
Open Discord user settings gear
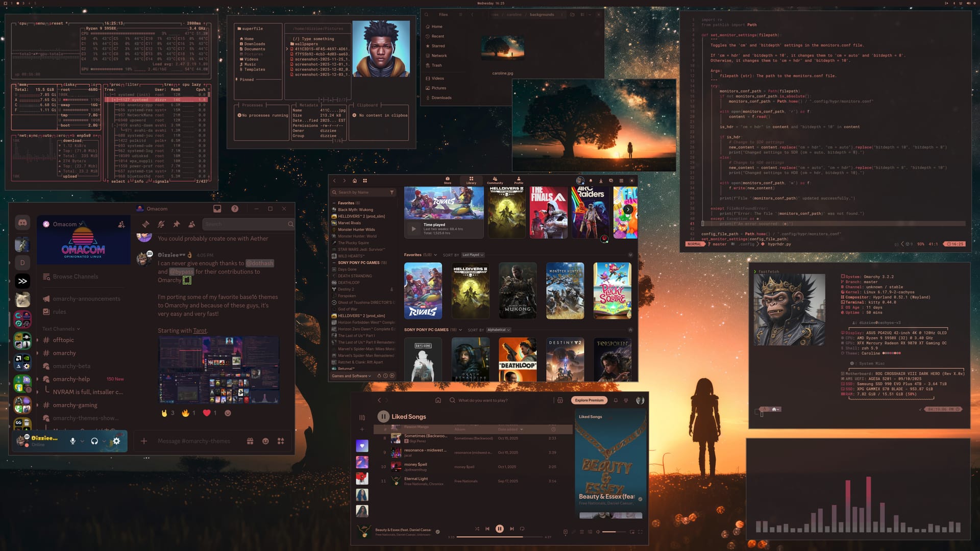116,441
